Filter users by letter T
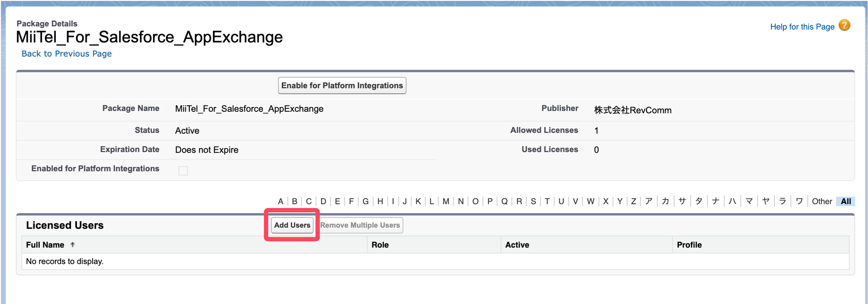The image size is (868, 304). [x=547, y=201]
